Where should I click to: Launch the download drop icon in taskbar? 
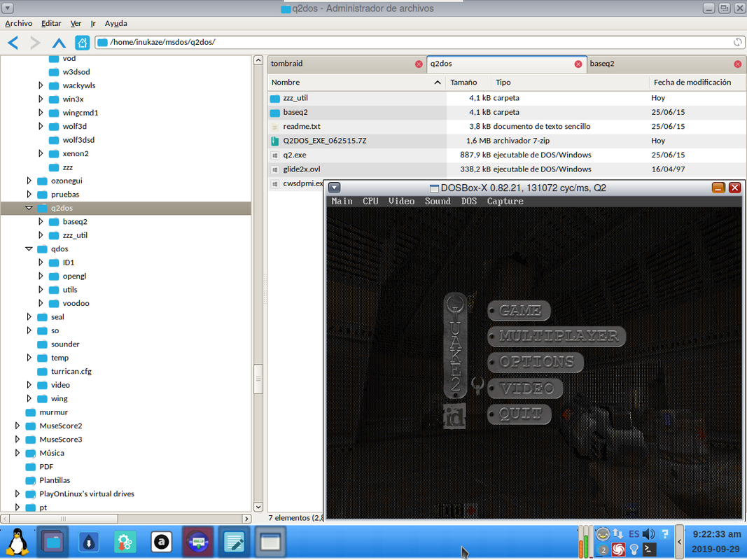pyautogui.click(x=89, y=542)
